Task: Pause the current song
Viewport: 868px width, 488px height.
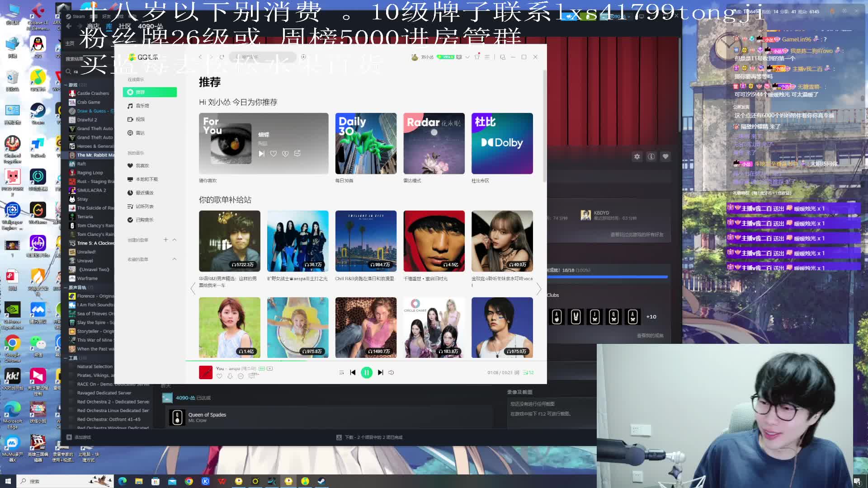Action: point(367,373)
